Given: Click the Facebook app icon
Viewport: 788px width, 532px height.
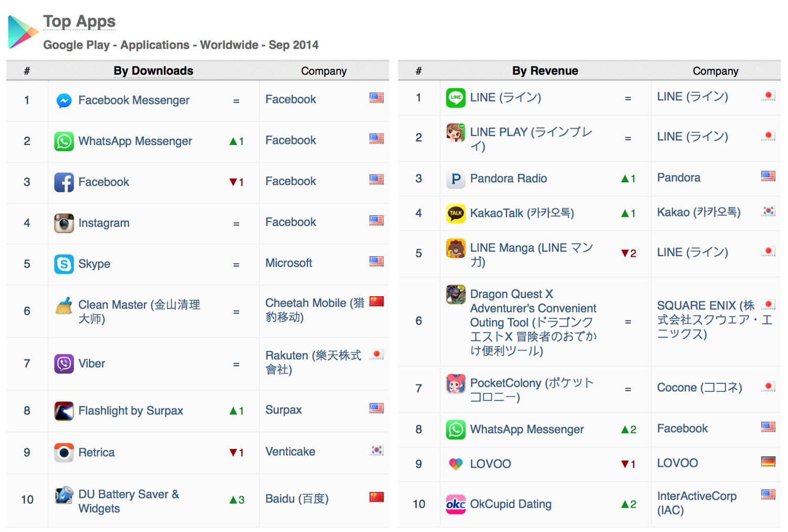Looking at the screenshot, I should (x=64, y=182).
